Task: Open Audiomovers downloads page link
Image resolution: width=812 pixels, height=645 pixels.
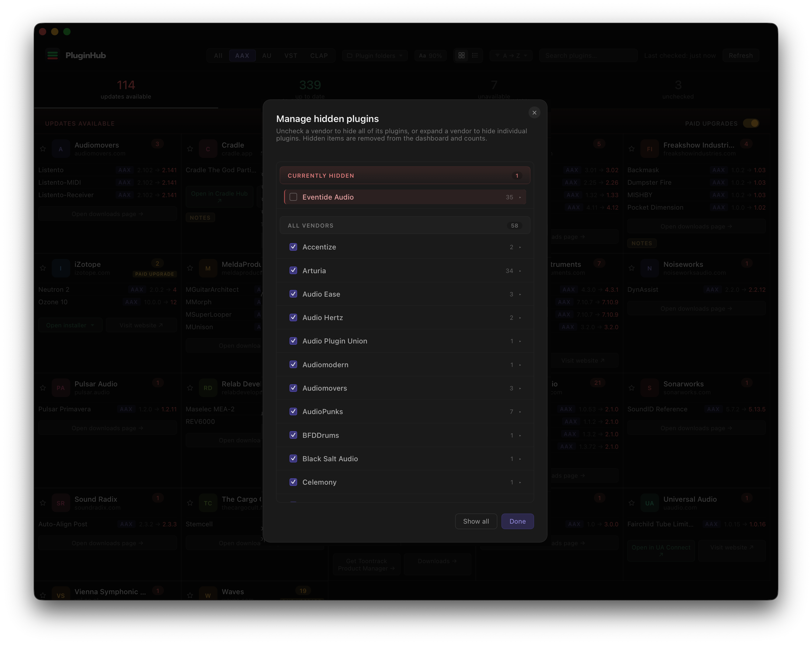Action: click(107, 214)
